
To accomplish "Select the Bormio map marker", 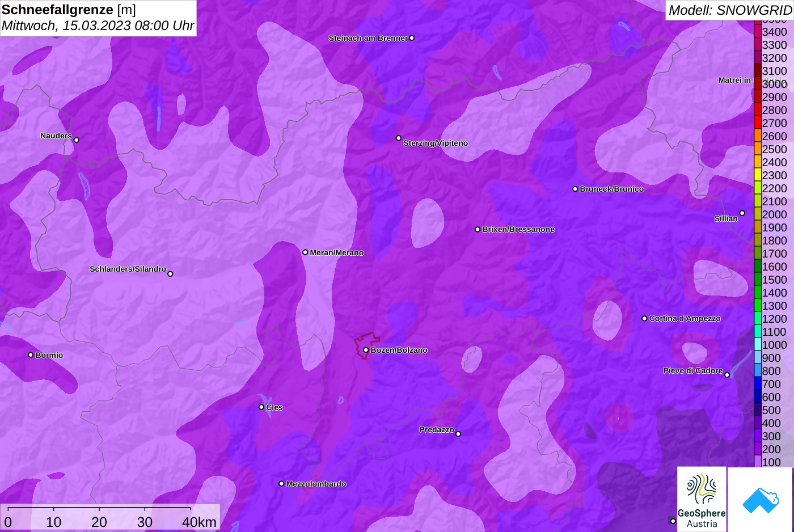I will coord(31,355).
